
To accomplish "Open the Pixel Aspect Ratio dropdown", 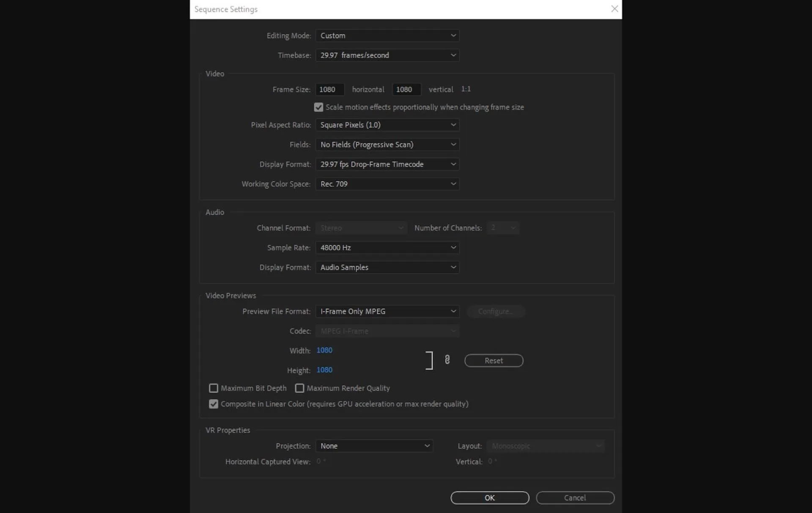I will (387, 125).
